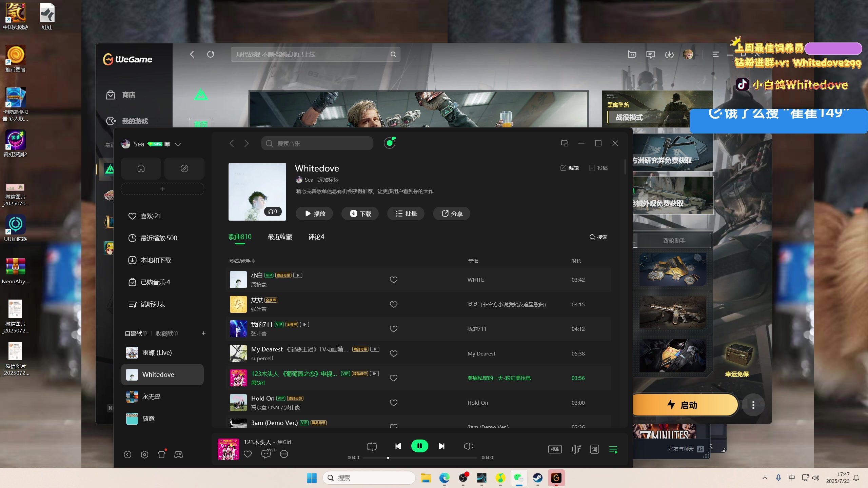
Task: Open 我的游戏 in the WeGame sidebar
Action: 135,121
